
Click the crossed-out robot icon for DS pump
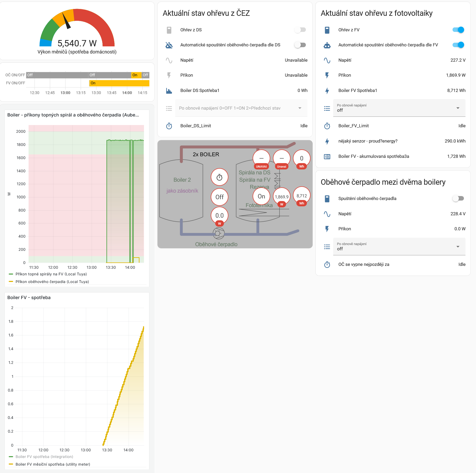169,45
